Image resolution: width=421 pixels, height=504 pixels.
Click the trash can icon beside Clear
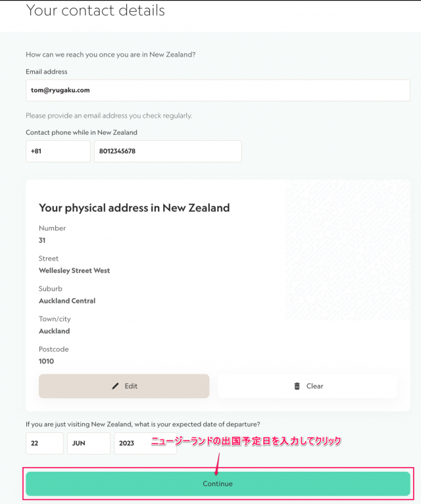[x=297, y=386]
